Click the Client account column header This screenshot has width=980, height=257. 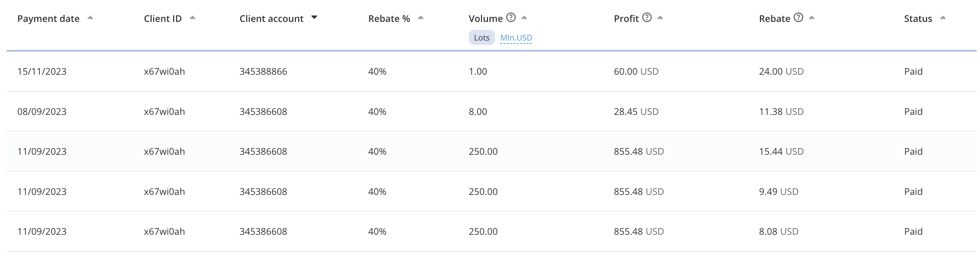pos(271,19)
